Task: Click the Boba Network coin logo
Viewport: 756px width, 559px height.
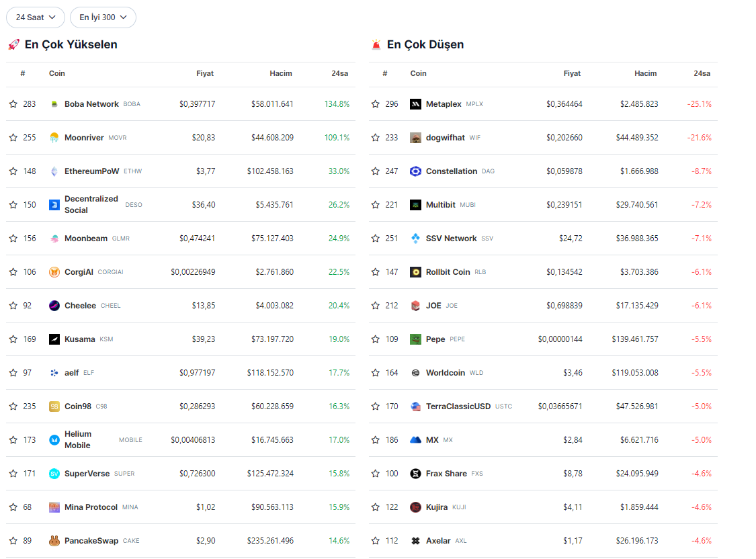Action: tap(54, 104)
